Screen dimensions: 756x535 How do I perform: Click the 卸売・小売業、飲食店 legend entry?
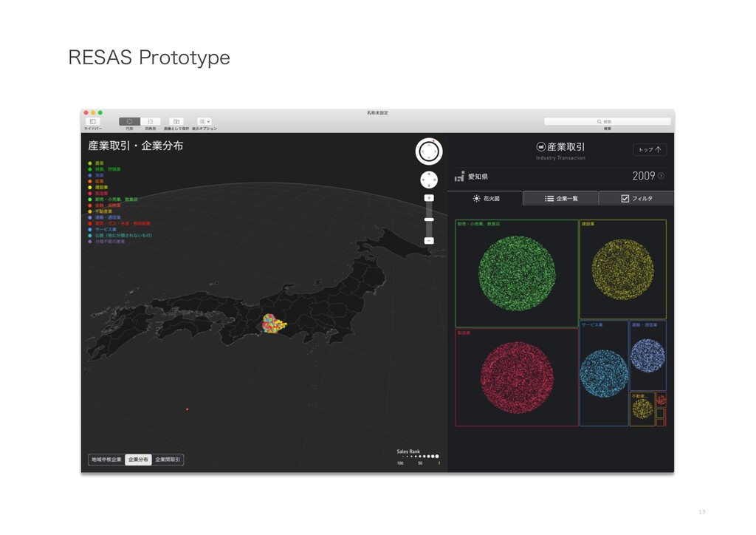[x=113, y=200]
